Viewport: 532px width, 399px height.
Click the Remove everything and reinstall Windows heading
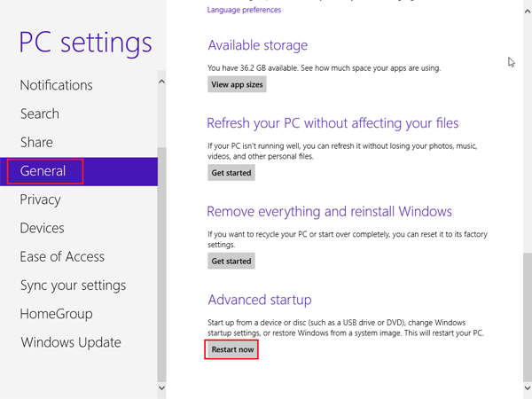[329, 211]
